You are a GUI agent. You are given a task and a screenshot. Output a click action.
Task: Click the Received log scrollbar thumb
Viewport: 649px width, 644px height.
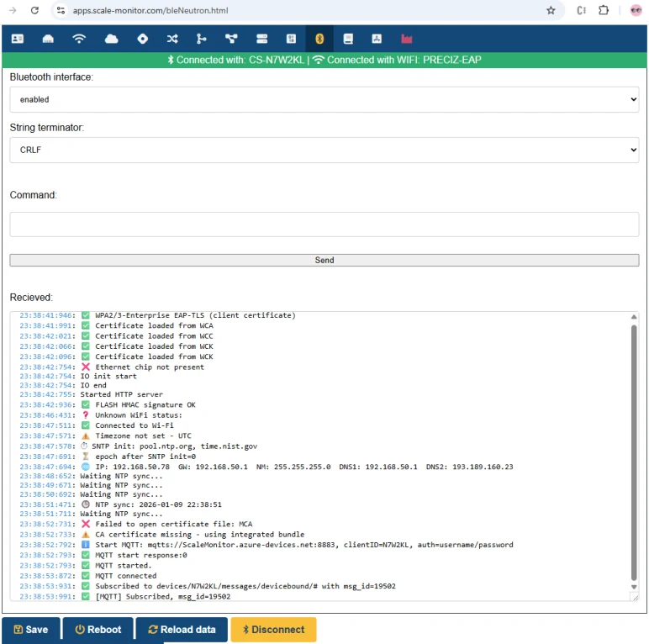634,453
